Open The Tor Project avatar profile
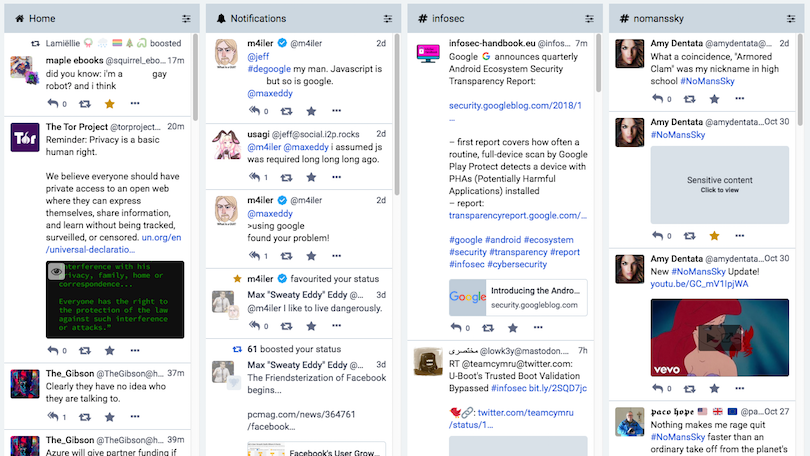Viewport: 810px width, 456px height. 25,137
